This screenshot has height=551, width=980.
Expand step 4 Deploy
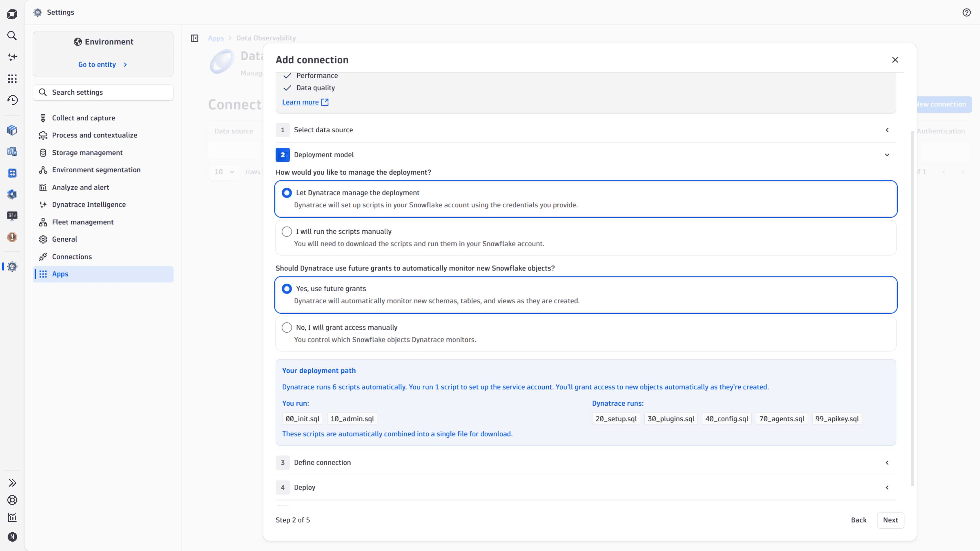586,487
